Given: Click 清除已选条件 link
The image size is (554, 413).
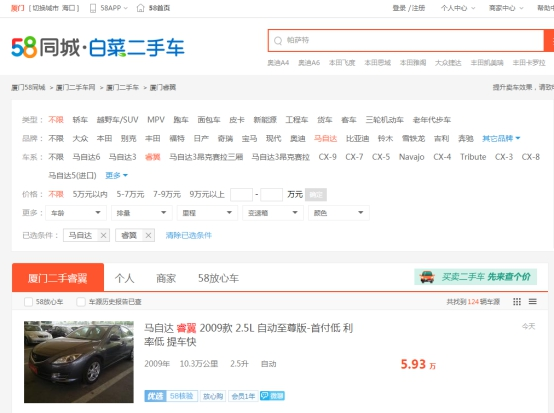Looking at the screenshot, I should (x=189, y=235).
